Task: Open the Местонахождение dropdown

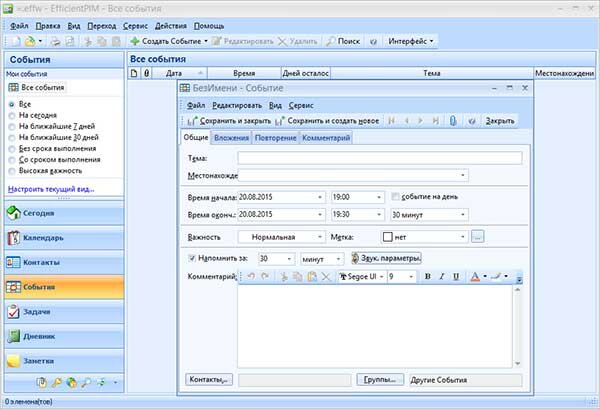Action: click(x=463, y=175)
